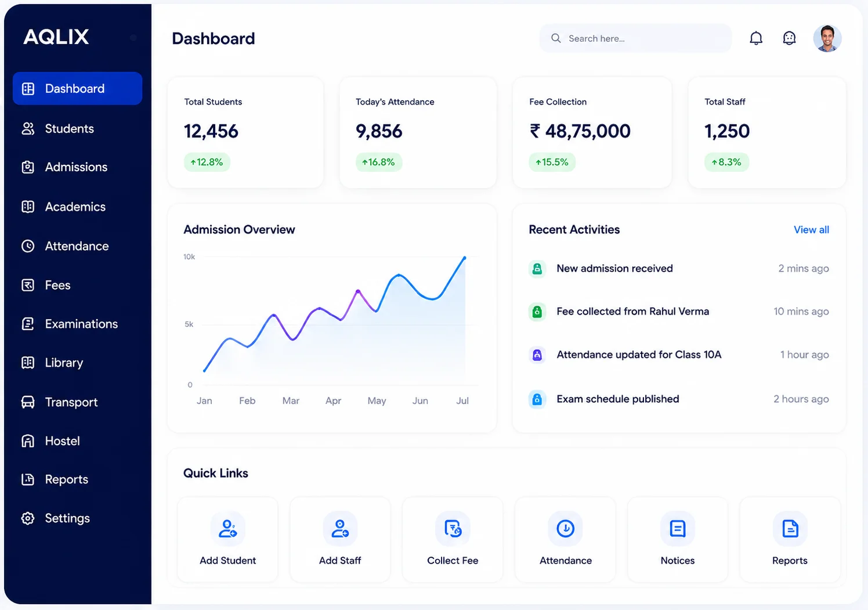Click the Add Staff quick link icon
The width and height of the screenshot is (868, 610).
pyautogui.click(x=340, y=529)
